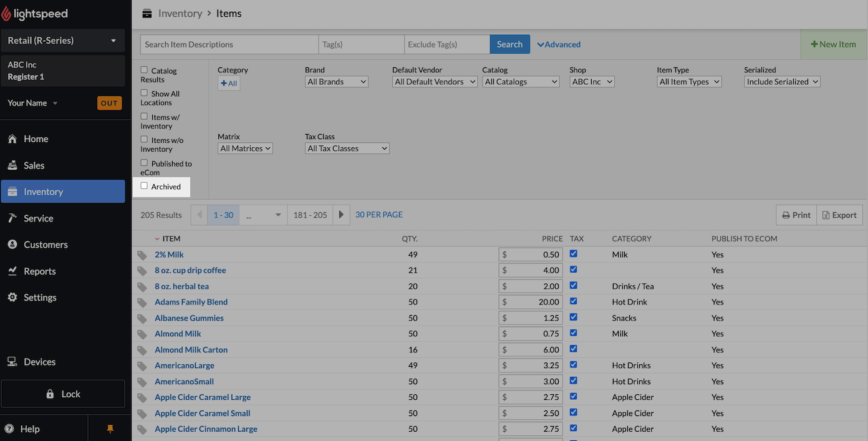This screenshot has width=868, height=441.
Task: Click the tag icon beside Adams Family Blend
Action: [142, 303]
